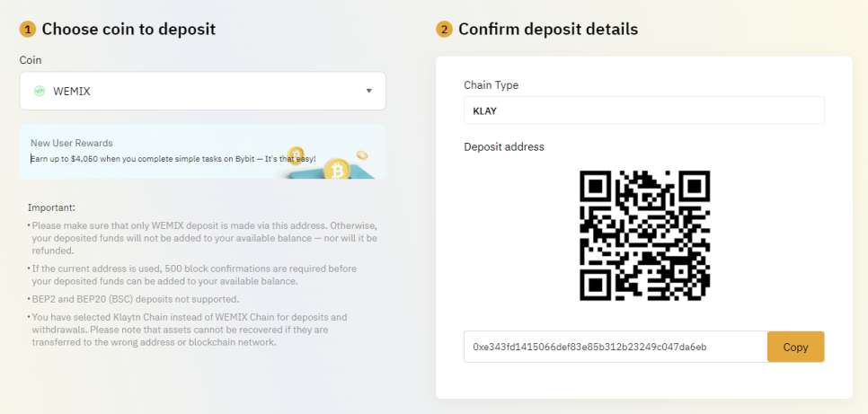Screen dimensions: 868x414
Task: Click the 'Choose coin to deposit' heading
Action: 128,29
